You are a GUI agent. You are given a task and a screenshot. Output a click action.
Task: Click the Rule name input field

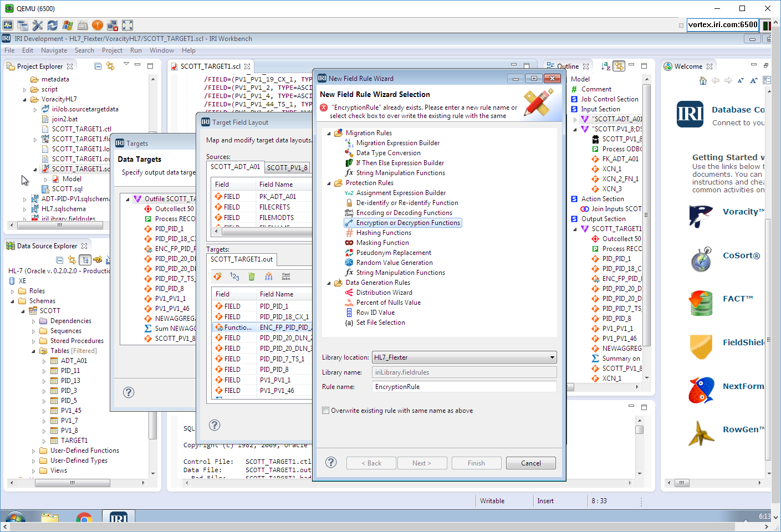(464, 387)
